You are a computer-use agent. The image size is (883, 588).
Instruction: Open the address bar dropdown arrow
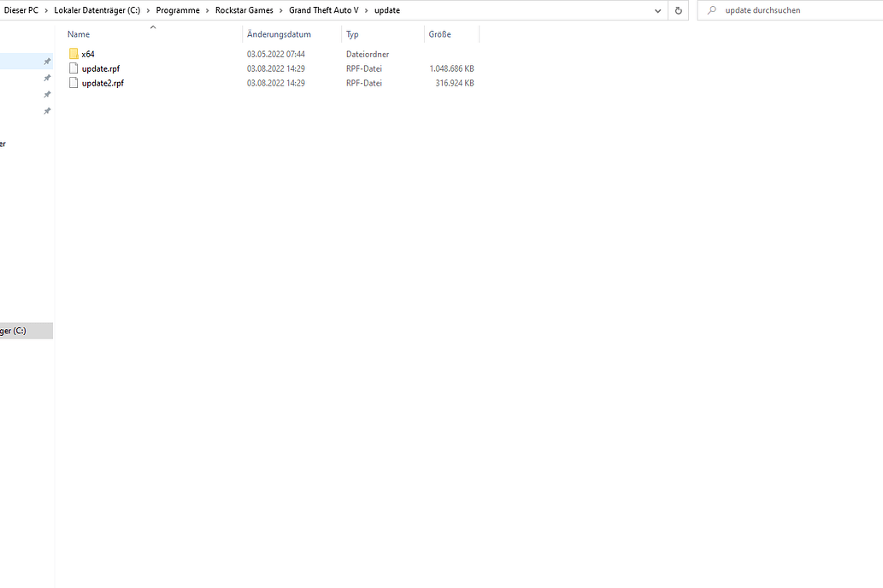657,10
